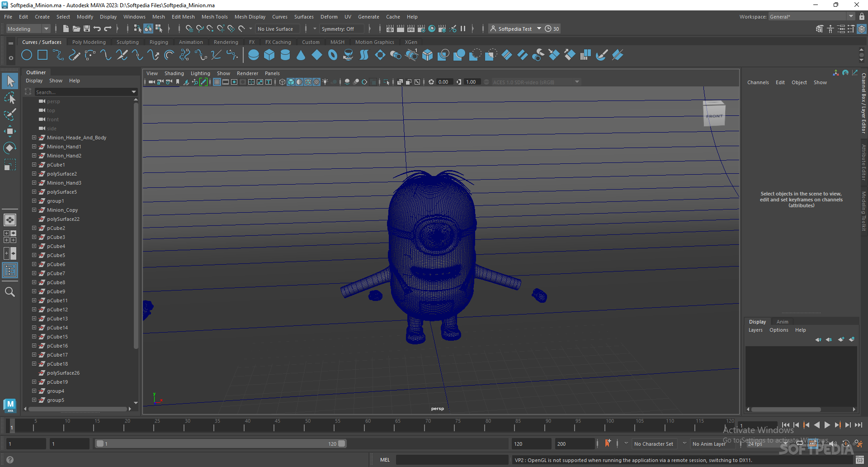The width and height of the screenshot is (868, 467).
Task: Select the NURBS Circle shelf icon
Action: tap(27, 55)
